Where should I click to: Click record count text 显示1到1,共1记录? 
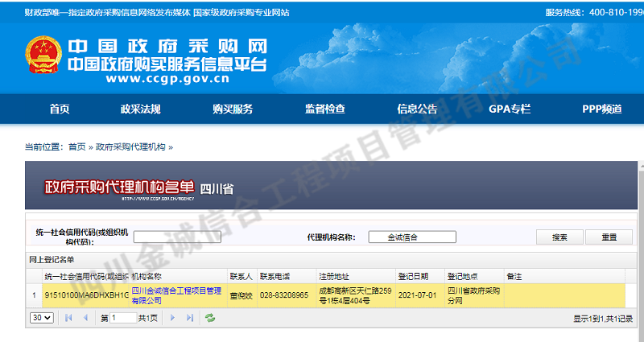603,319
